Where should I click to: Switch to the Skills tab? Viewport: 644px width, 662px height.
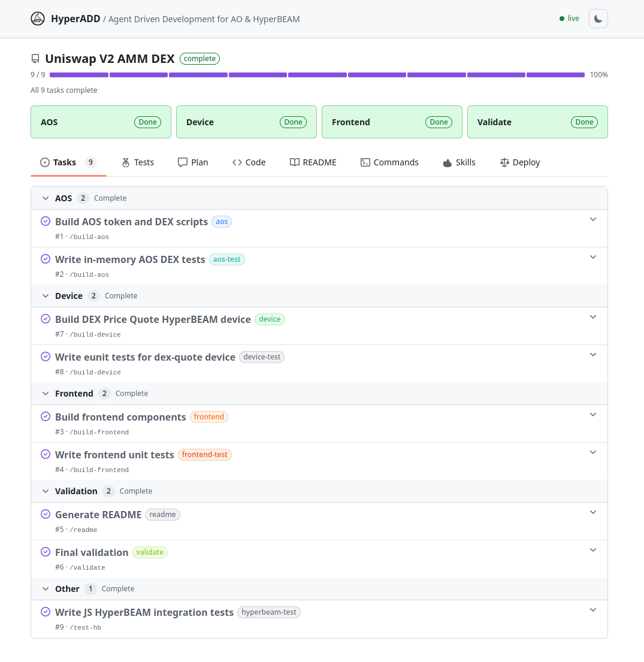tap(459, 162)
